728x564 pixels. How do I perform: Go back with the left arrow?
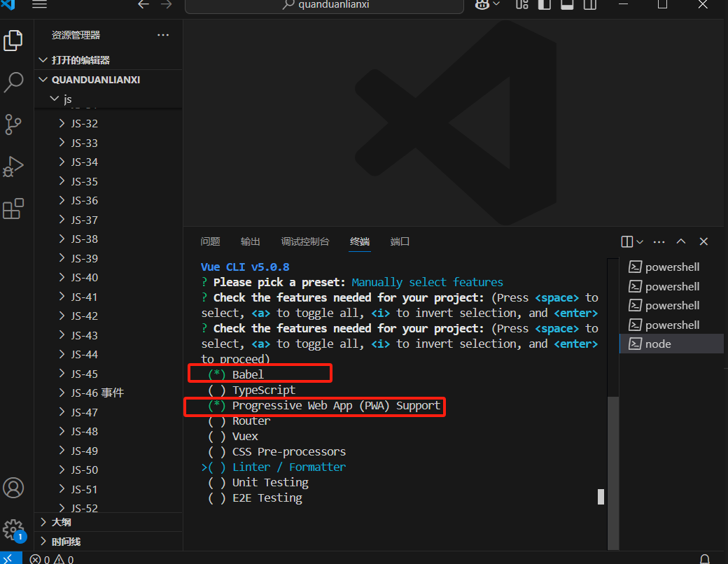143,5
